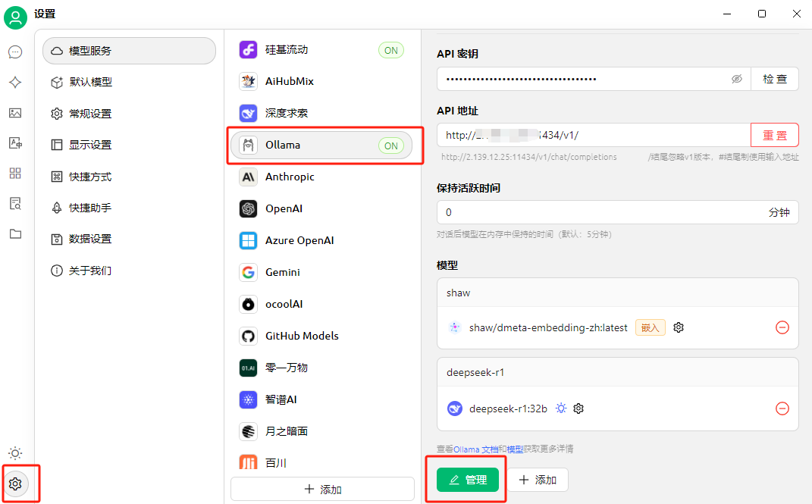Click the API 地址 input field

(594, 135)
